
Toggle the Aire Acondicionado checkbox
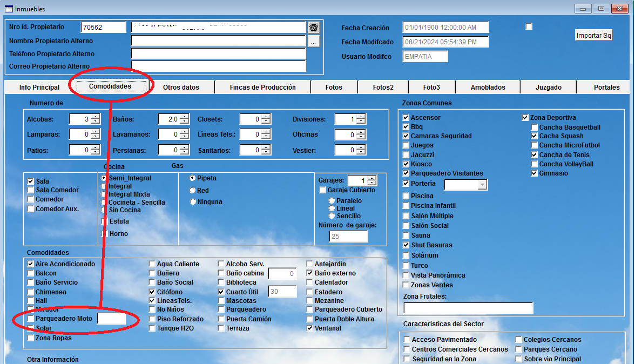coord(30,264)
